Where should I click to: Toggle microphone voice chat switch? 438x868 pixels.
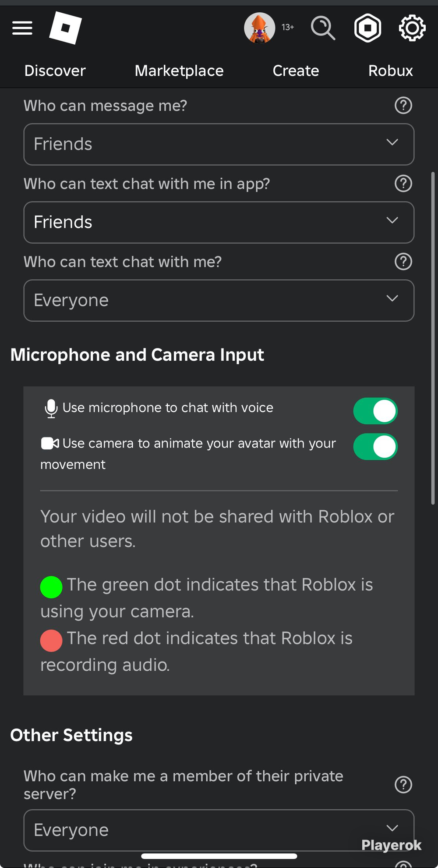coord(375,411)
